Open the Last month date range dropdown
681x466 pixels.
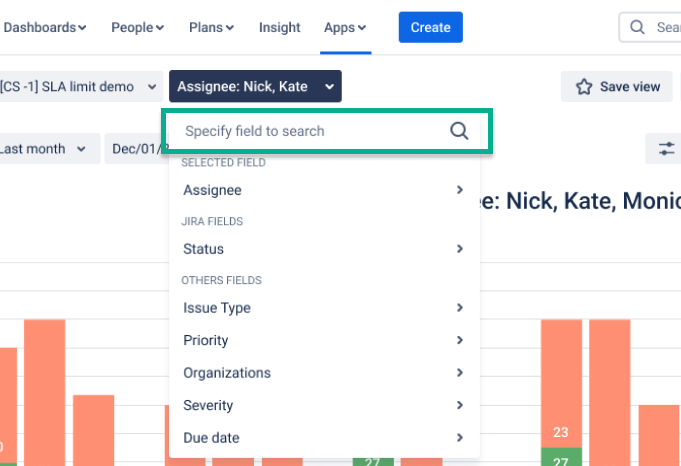click(x=45, y=149)
